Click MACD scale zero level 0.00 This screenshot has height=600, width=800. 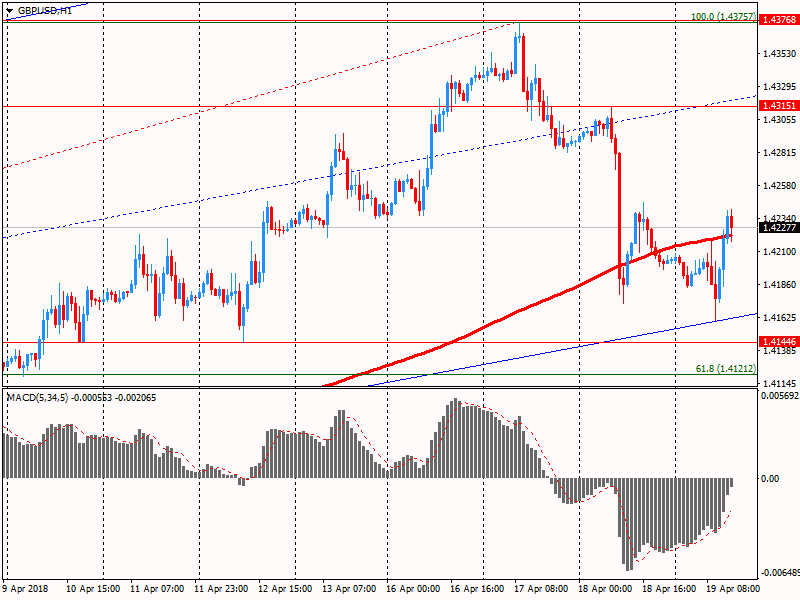point(769,479)
